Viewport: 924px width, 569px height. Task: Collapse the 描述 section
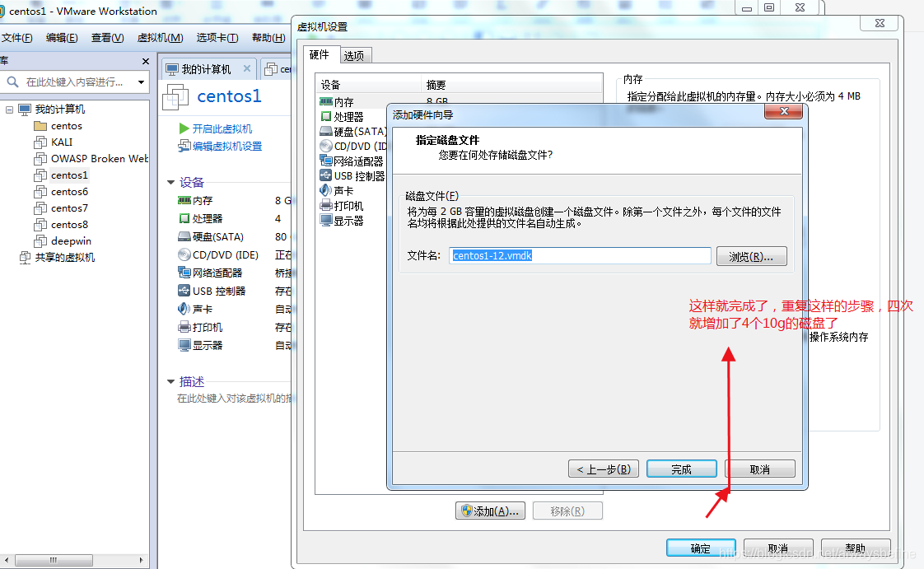click(x=171, y=382)
